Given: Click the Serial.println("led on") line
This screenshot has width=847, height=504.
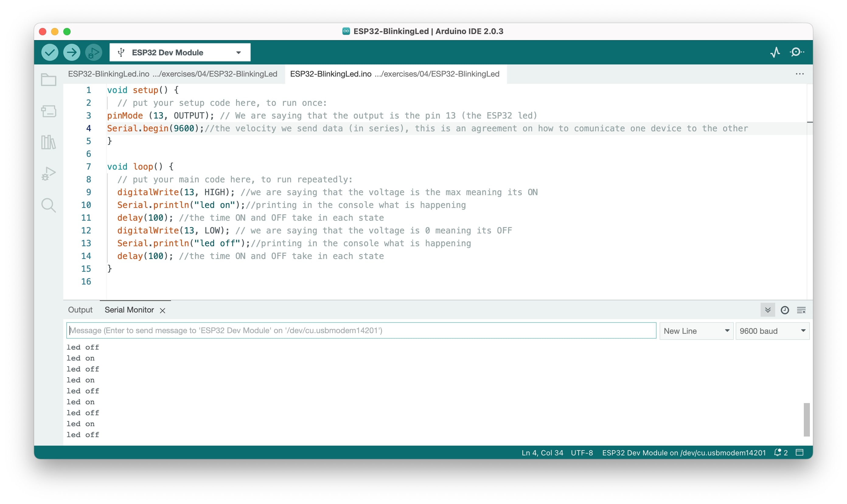Looking at the screenshot, I should pyautogui.click(x=292, y=205).
